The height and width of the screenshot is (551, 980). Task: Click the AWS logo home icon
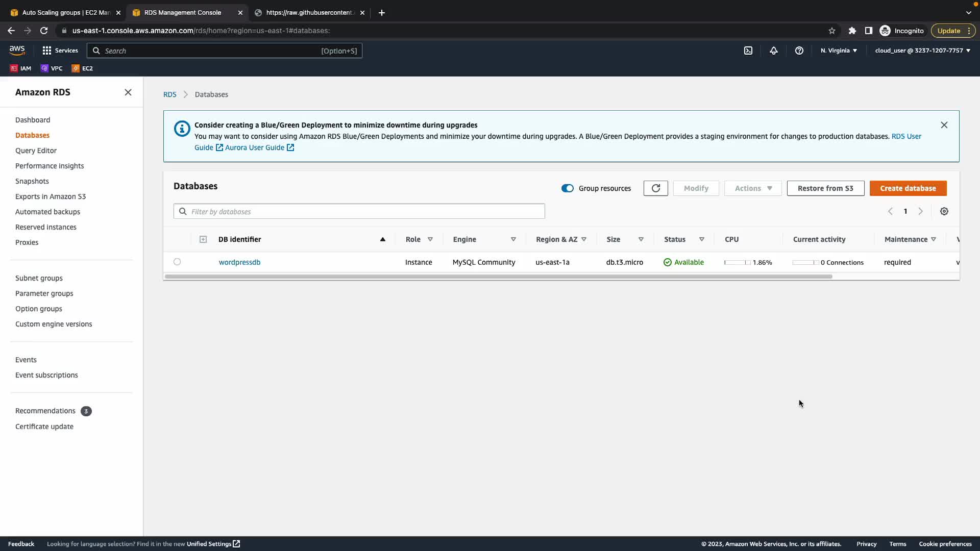(17, 50)
